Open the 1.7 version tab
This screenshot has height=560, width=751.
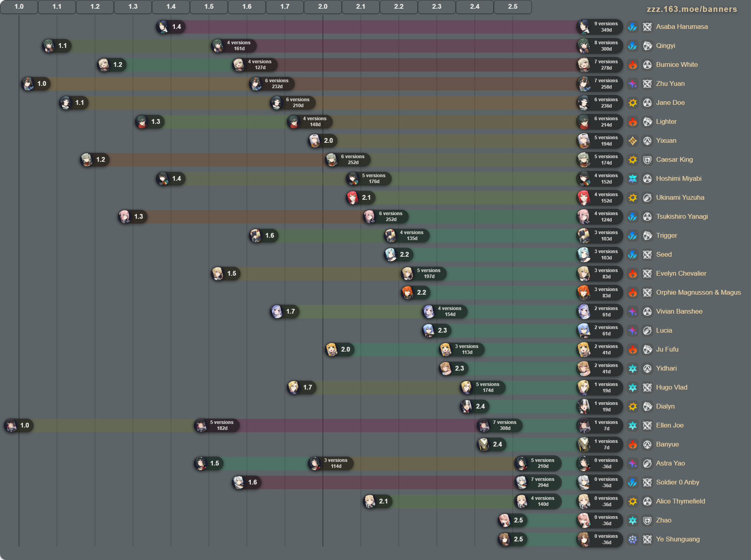285,7
